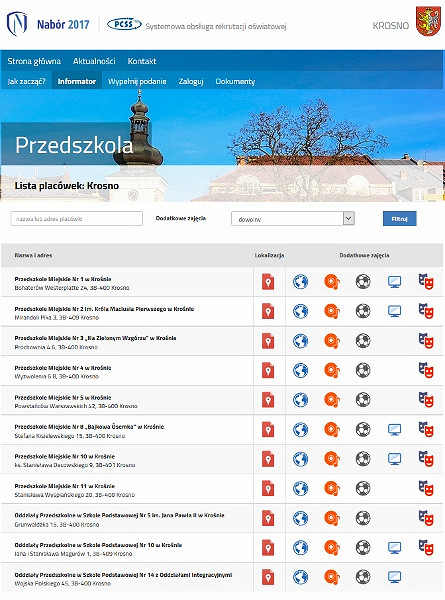
Task: Open Oddziały Przedszkolne w Szkole Podstawowej Nr 14
Action: (123, 575)
